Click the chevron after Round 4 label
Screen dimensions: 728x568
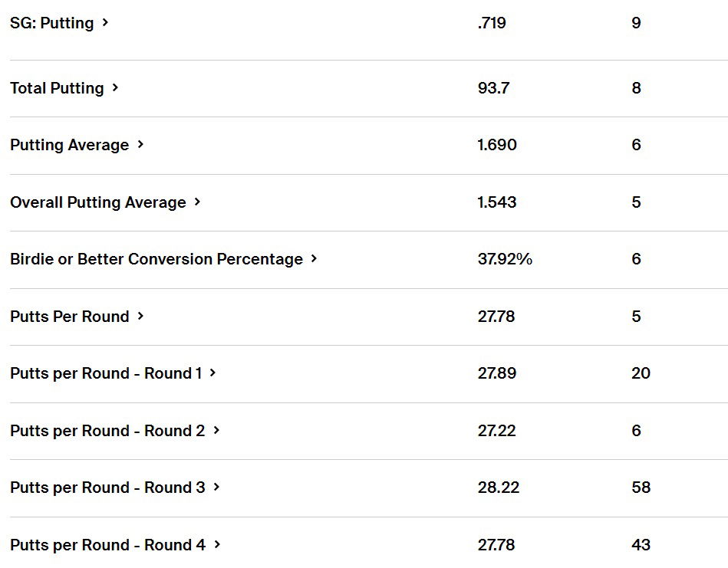[217, 545]
